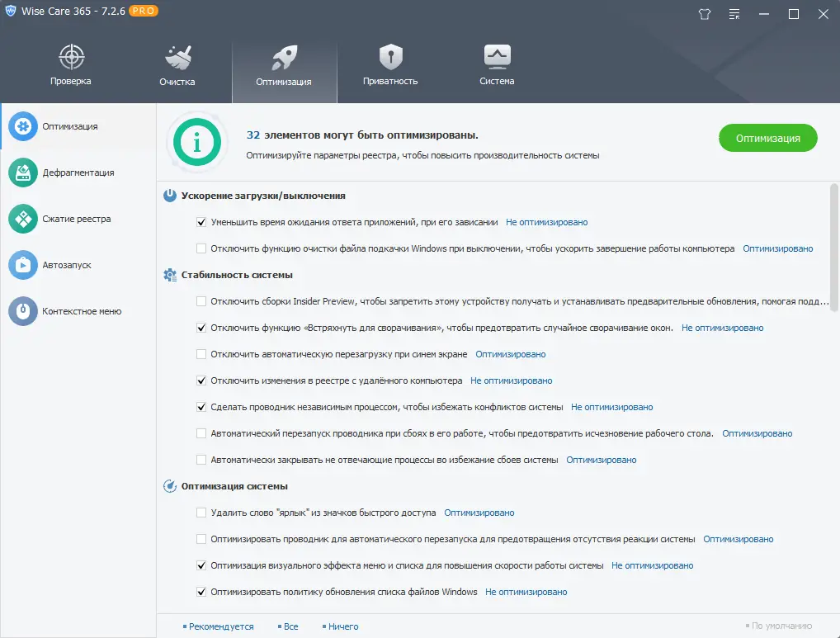The image size is (840, 638).
Task: Click Ничего to deselect all items
Action: (341, 626)
